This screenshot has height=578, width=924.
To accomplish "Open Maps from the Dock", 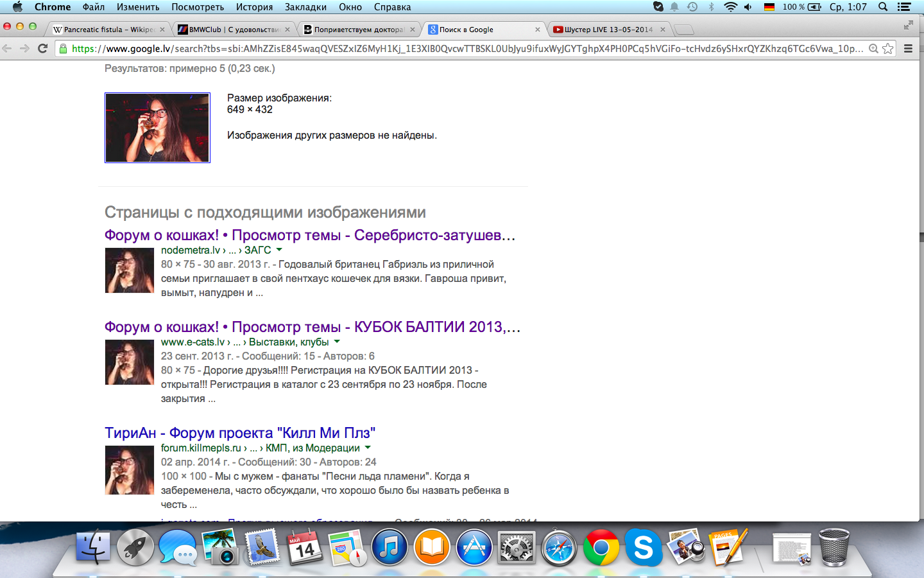I will point(347,547).
